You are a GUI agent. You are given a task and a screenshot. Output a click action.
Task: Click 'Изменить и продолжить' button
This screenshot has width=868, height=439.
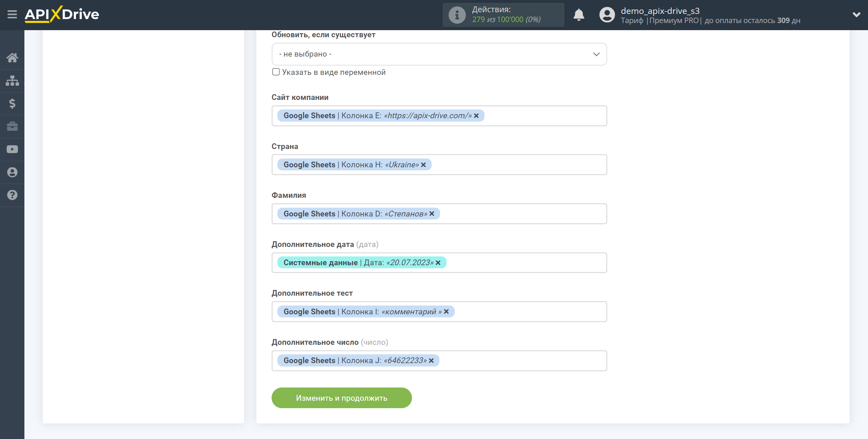coord(341,398)
